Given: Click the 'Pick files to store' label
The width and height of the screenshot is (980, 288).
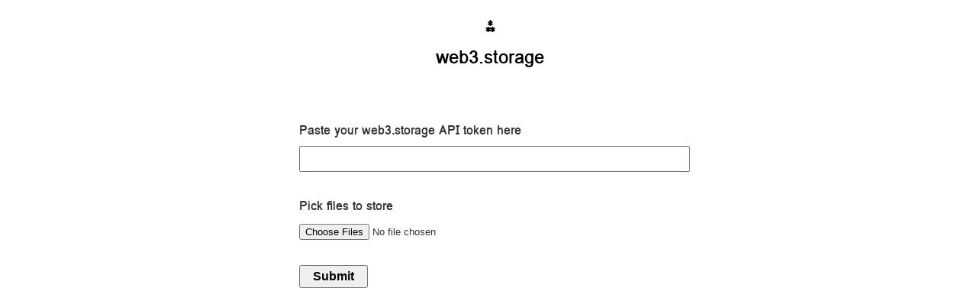Looking at the screenshot, I should (x=346, y=206).
